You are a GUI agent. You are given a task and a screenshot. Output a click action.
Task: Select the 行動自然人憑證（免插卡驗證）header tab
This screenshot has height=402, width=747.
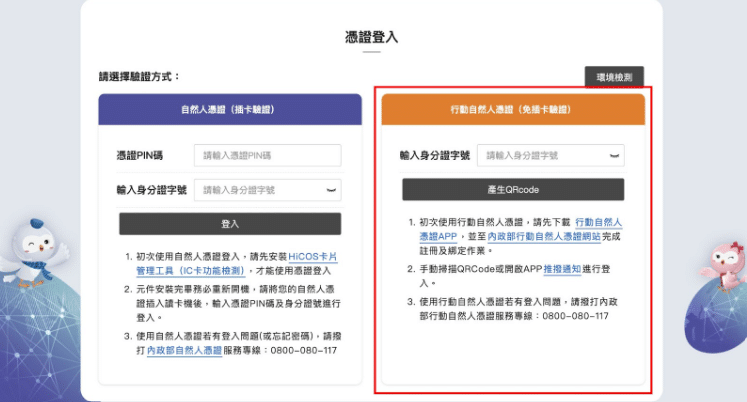[x=513, y=108]
